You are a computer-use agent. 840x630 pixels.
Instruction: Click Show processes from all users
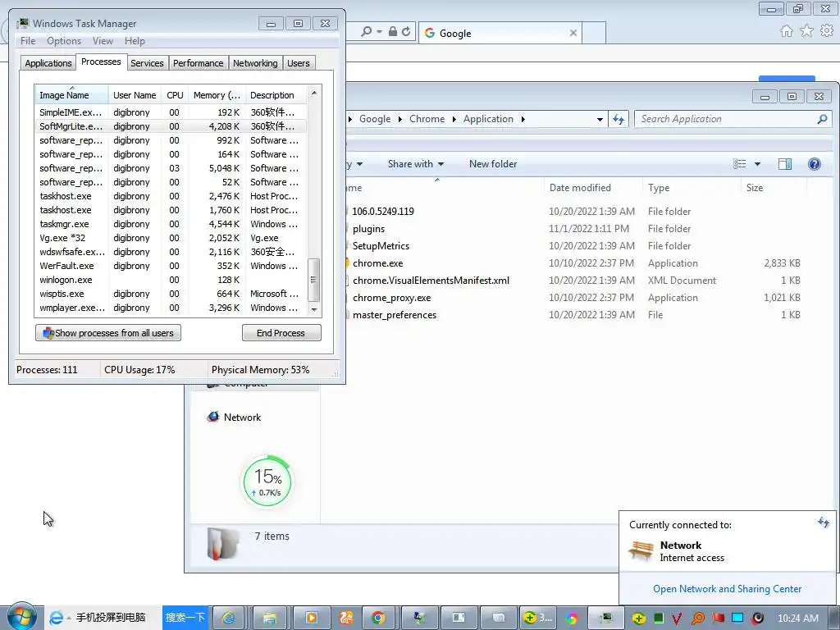[x=108, y=333]
